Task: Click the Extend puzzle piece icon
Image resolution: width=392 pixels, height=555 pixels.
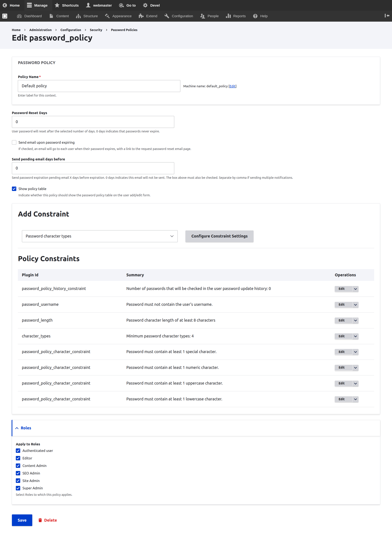Action: [x=141, y=16]
